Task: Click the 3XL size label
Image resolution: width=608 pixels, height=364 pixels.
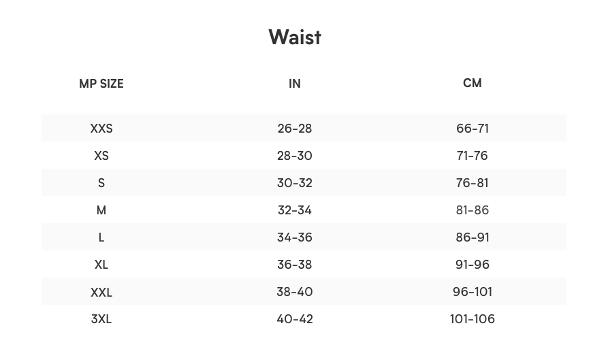Action: pos(101,319)
